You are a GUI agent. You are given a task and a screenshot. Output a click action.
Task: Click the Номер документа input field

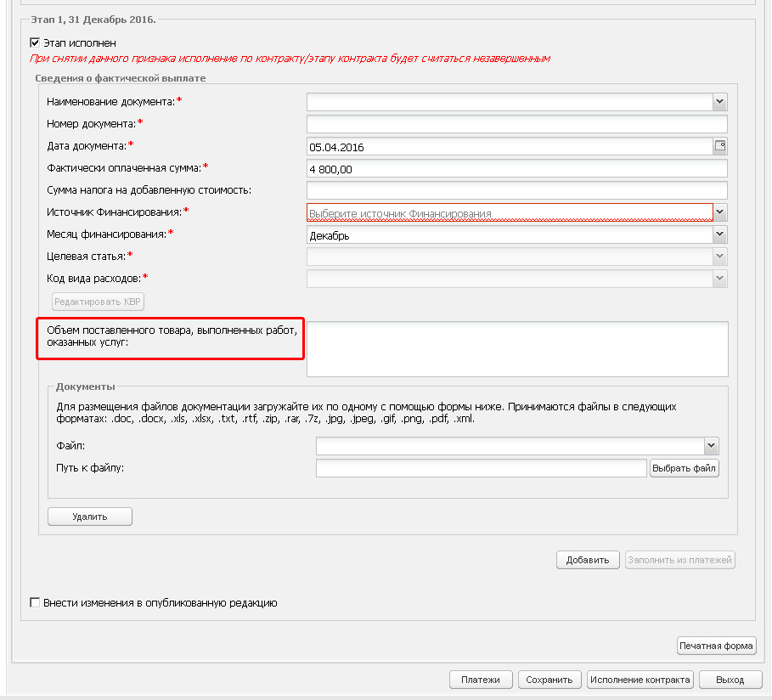(517, 124)
